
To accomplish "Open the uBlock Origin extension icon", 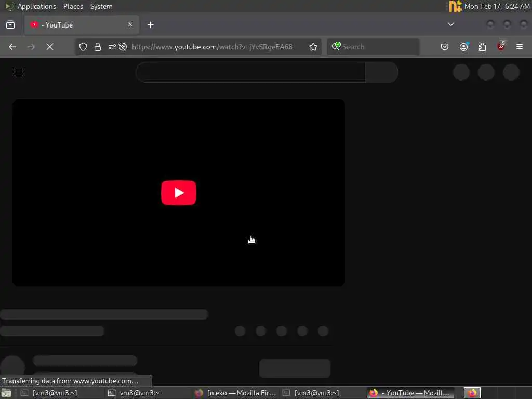I will [501, 46].
